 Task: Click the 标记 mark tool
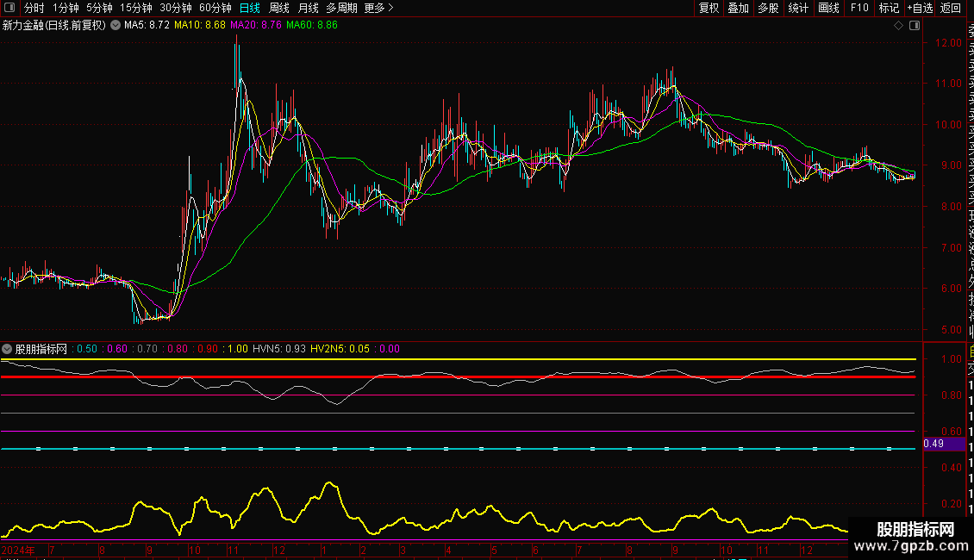[889, 8]
